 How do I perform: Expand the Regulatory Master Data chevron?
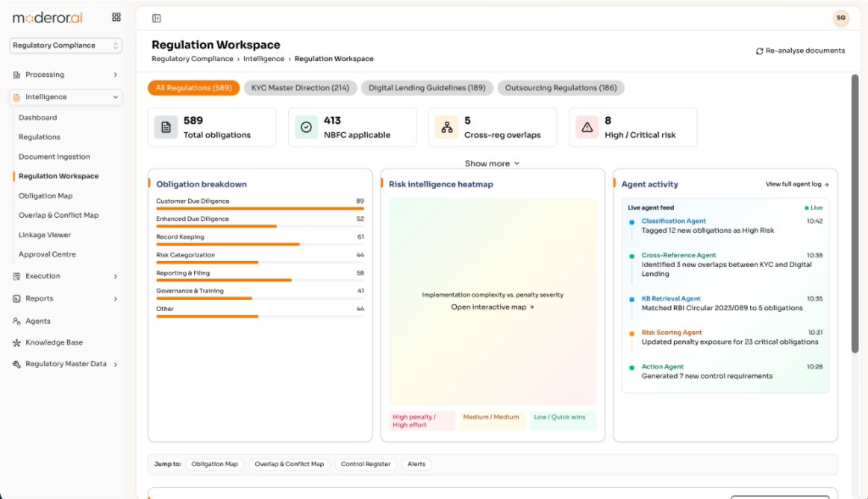click(115, 364)
